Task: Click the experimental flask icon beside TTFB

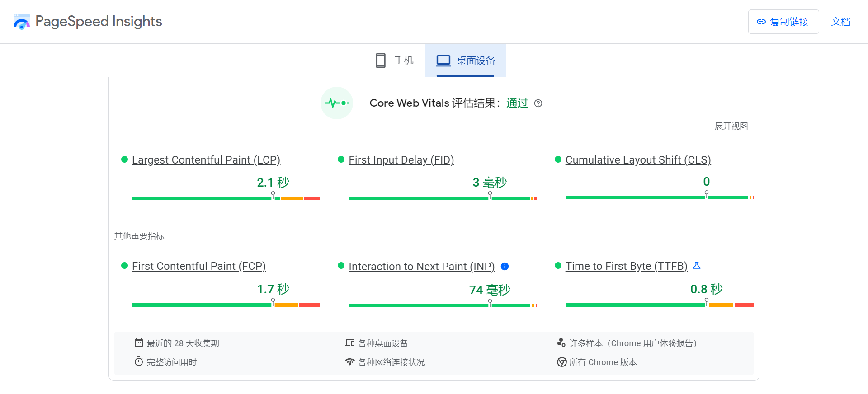Action: (x=697, y=266)
